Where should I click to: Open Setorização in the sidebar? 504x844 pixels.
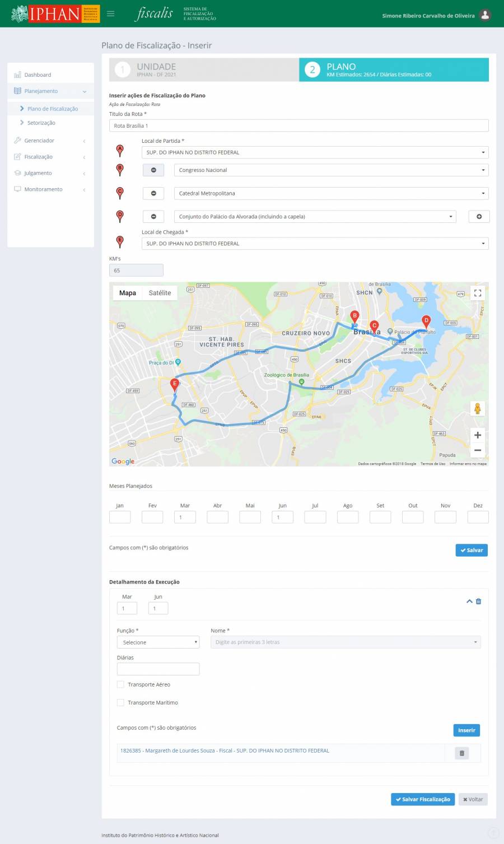coord(41,123)
